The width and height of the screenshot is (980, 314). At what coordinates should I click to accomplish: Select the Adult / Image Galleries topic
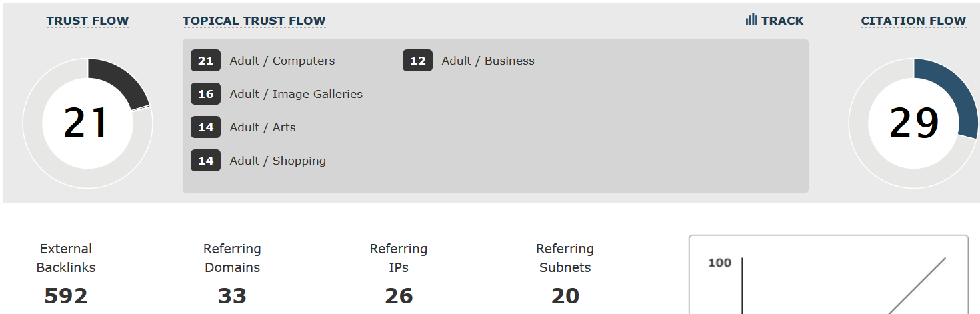coord(296,94)
